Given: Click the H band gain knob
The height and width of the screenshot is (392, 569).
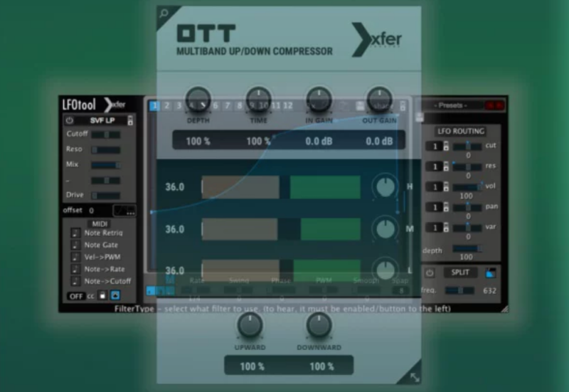Looking at the screenshot, I should (x=385, y=186).
